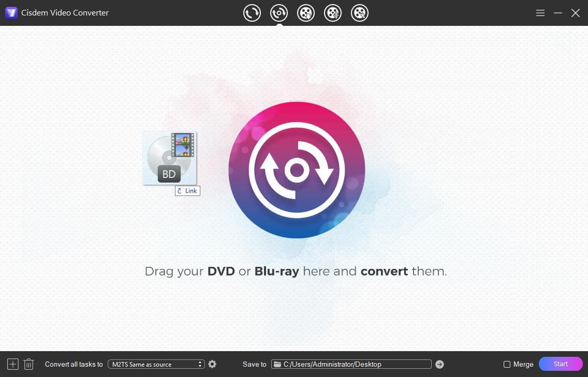The image size is (588, 377).
Task: Enable the Merge checkbox
Action: (507, 364)
